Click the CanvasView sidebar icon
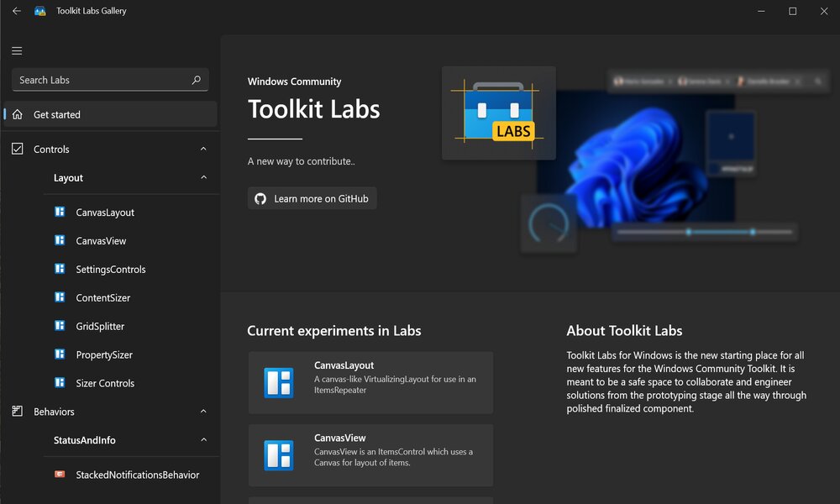This screenshot has width=840, height=504. (x=60, y=240)
